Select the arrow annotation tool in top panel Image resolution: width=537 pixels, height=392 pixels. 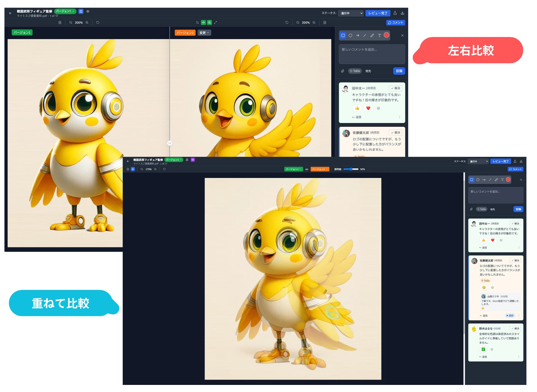tap(358, 35)
